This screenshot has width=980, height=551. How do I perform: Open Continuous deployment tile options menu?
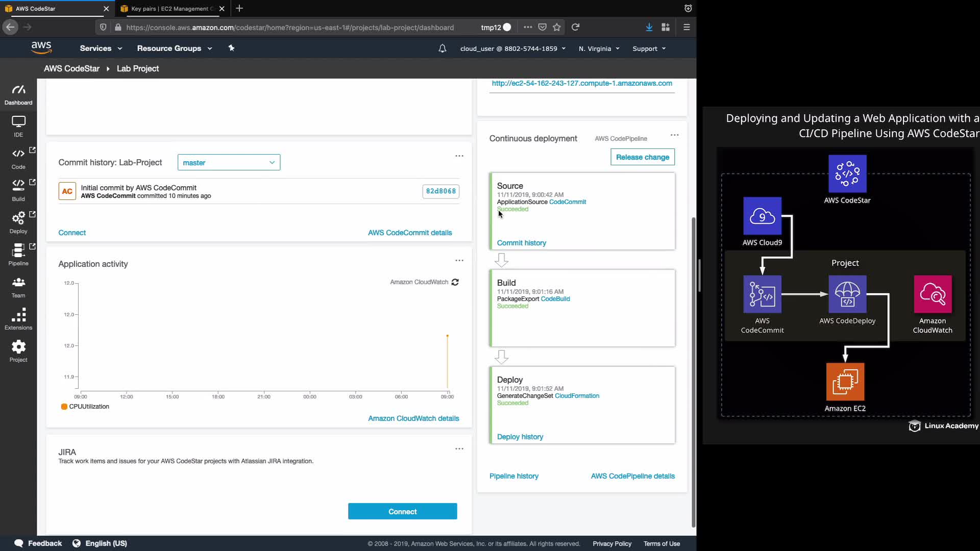(674, 135)
